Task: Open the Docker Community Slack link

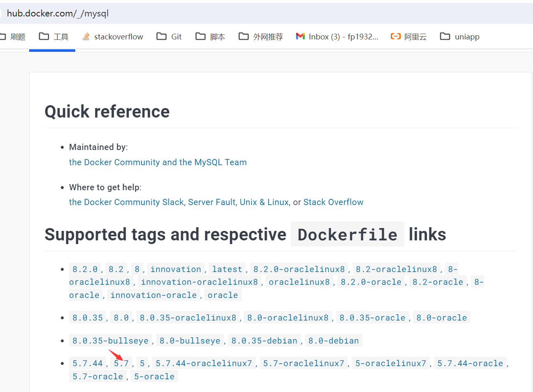Action: tap(127, 202)
